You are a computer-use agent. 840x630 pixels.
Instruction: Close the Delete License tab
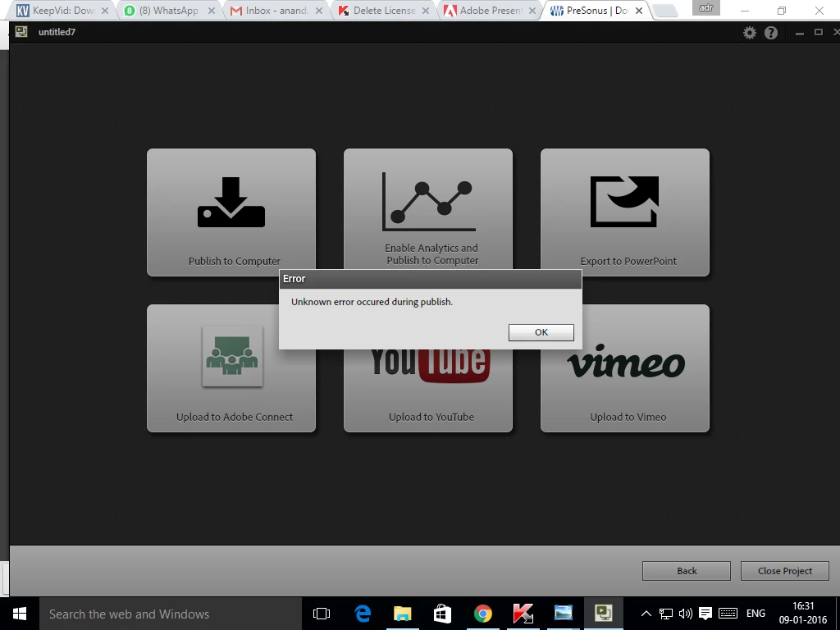coord(426,10)
